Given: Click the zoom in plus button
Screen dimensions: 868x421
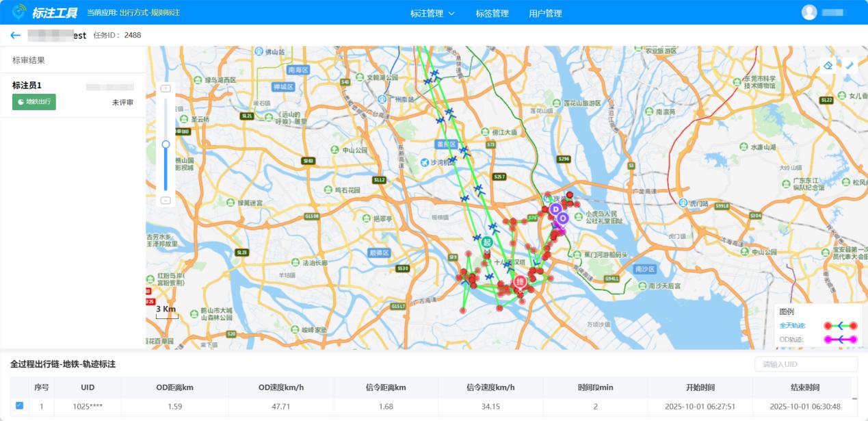Looking at the screenshot, I should (x=166, y=88).
